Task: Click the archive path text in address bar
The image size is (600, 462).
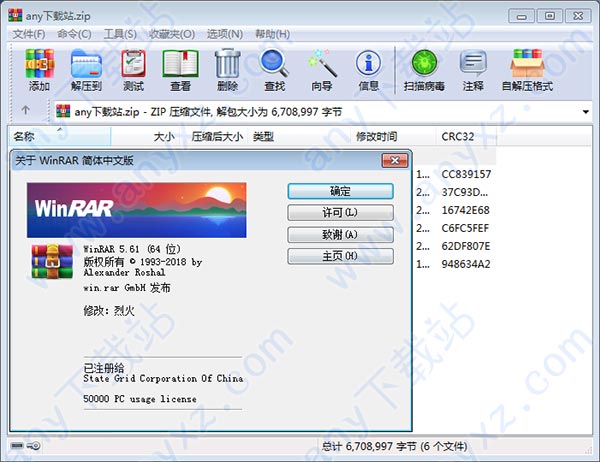Action: click(x=208, y=112)
